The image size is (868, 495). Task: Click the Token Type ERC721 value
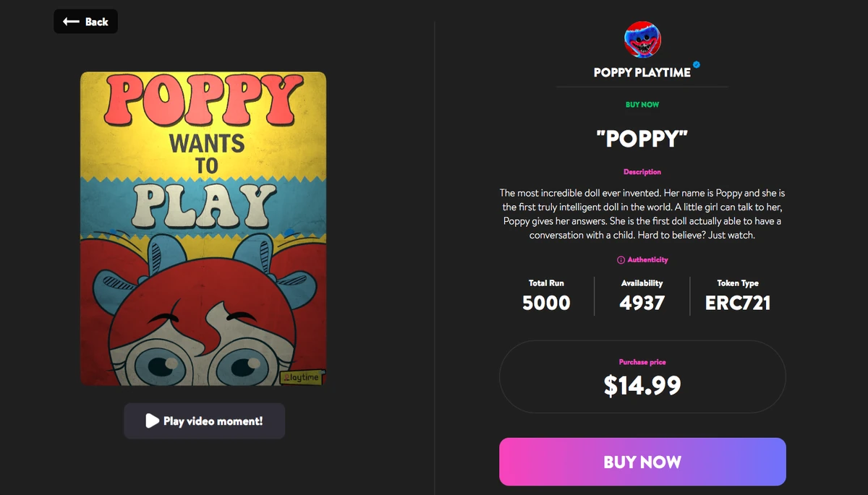pyautogui.click(x=739, y=304)
